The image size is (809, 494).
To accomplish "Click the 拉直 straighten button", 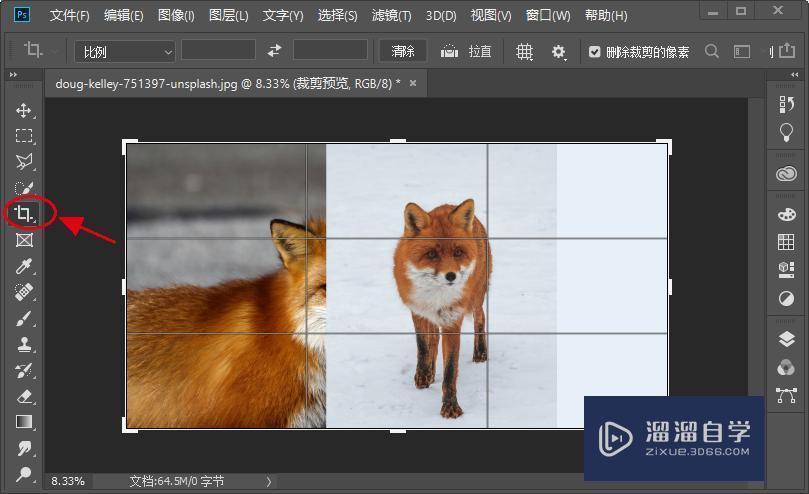I will click(467, 51).
